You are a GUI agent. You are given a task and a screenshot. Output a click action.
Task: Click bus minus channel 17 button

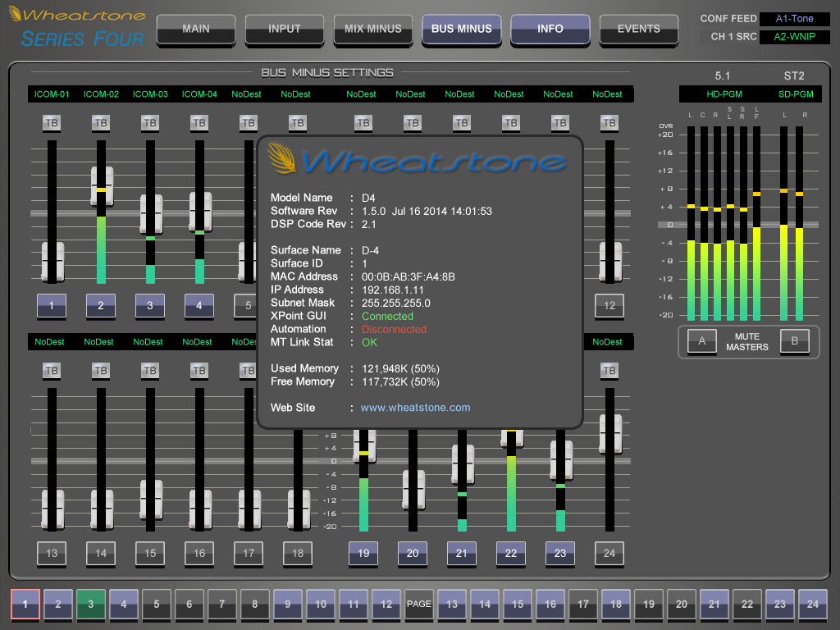pyautogui.click(x=249, y=554)
